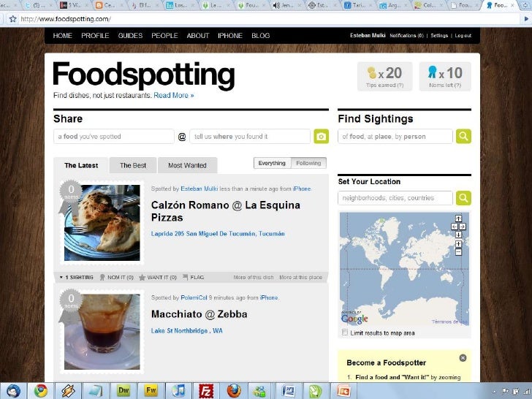Check Limit results to map area
532x399 pixels.
pos(345,332)
